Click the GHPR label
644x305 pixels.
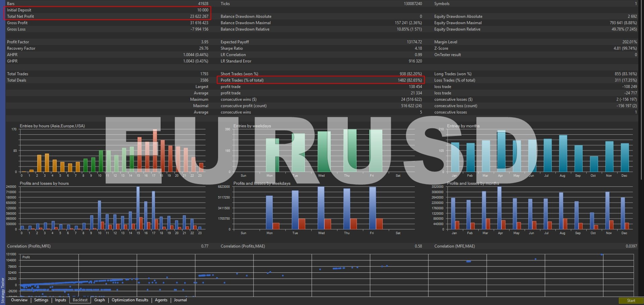coord(12,61)
